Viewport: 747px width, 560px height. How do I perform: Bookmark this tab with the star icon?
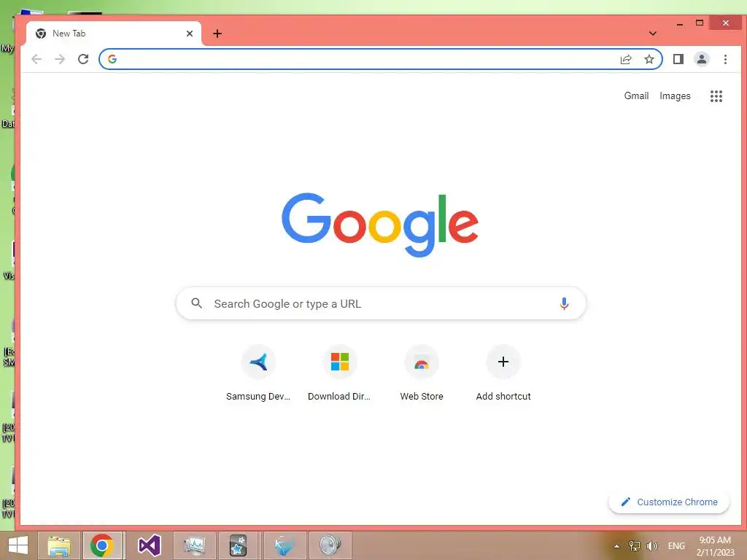point(649,59)
